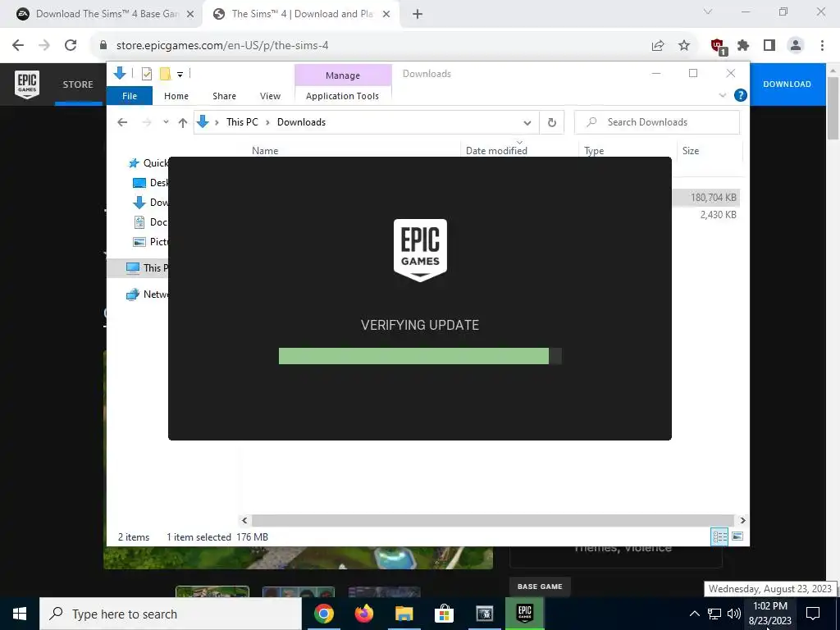The image size is (840, 630).
Task: Open the Chrome extensions puzzle icon
Action: click(x=743, y=46)
